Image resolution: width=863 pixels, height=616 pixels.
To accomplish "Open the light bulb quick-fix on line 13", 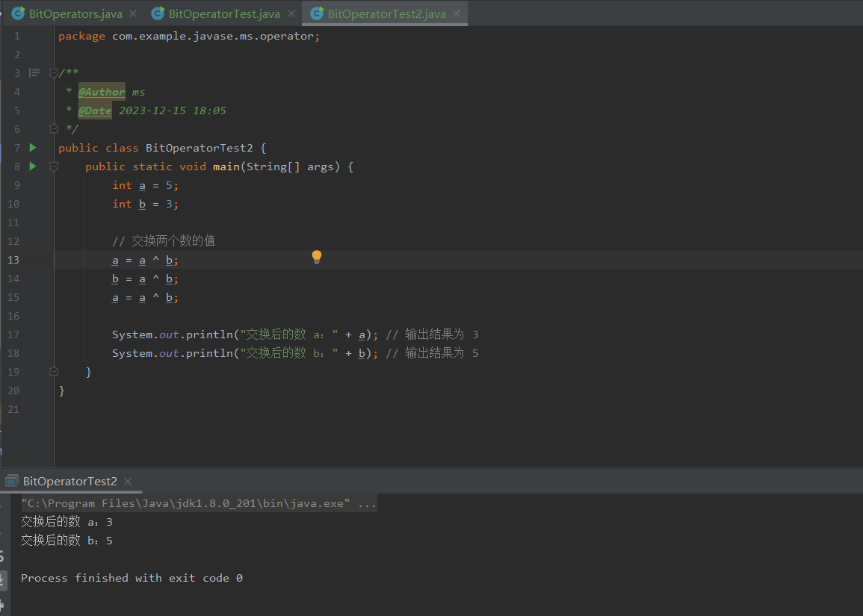I will point(317,257).
